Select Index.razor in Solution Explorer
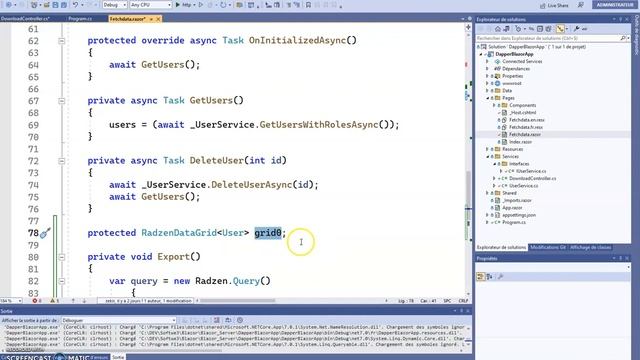The width and height of the screenshot is (640, 360). pyautogui.click(x=520, y=142)
